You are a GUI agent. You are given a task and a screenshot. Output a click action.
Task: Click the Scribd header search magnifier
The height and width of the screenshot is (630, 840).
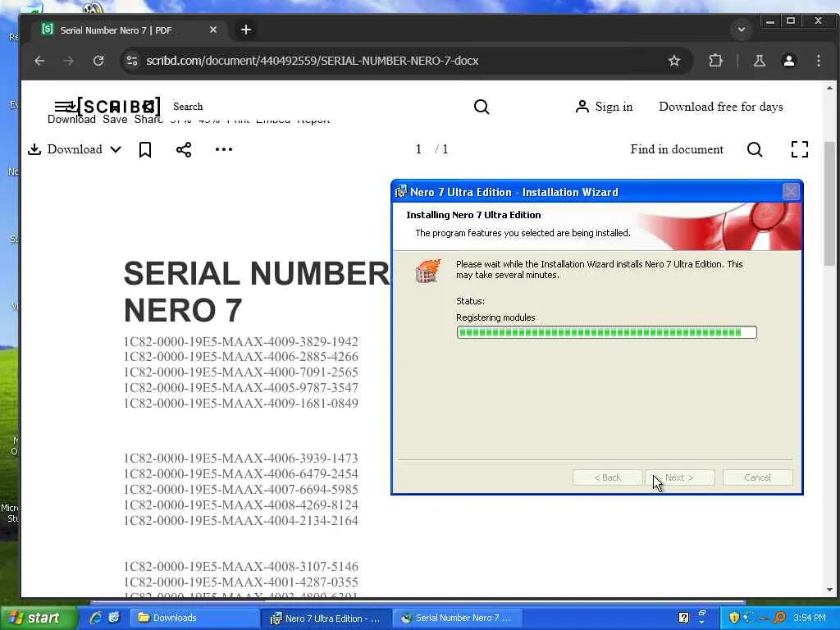(x=482, y=107)
